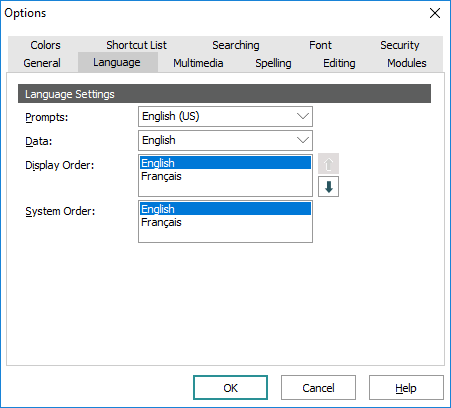The image size is (451, 408).
Task: Go to the Searching tab
Action: 236,45
